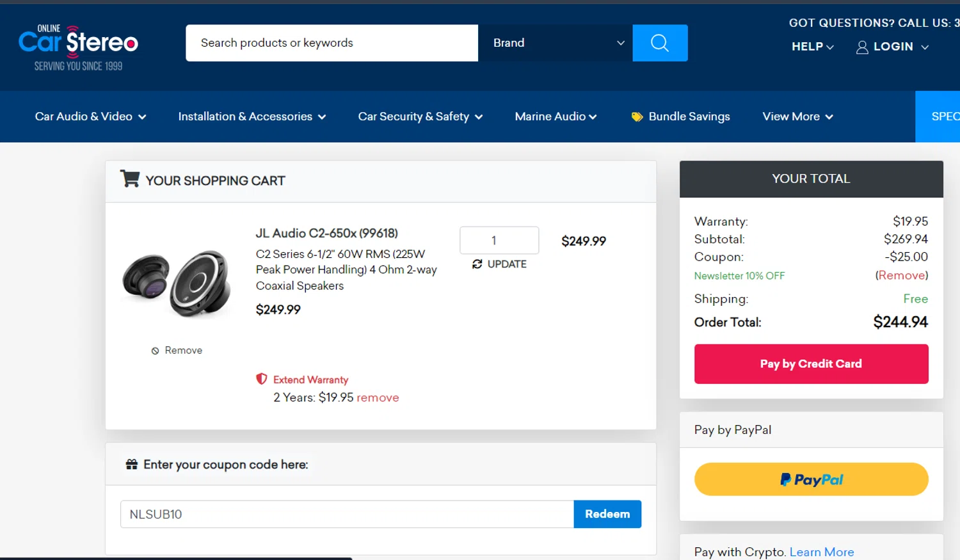Image resolution: width=960 pixels, height=560 pixels.
Task: Click the item price $249.99 beside the quantity
Action: tap(584, 241)
